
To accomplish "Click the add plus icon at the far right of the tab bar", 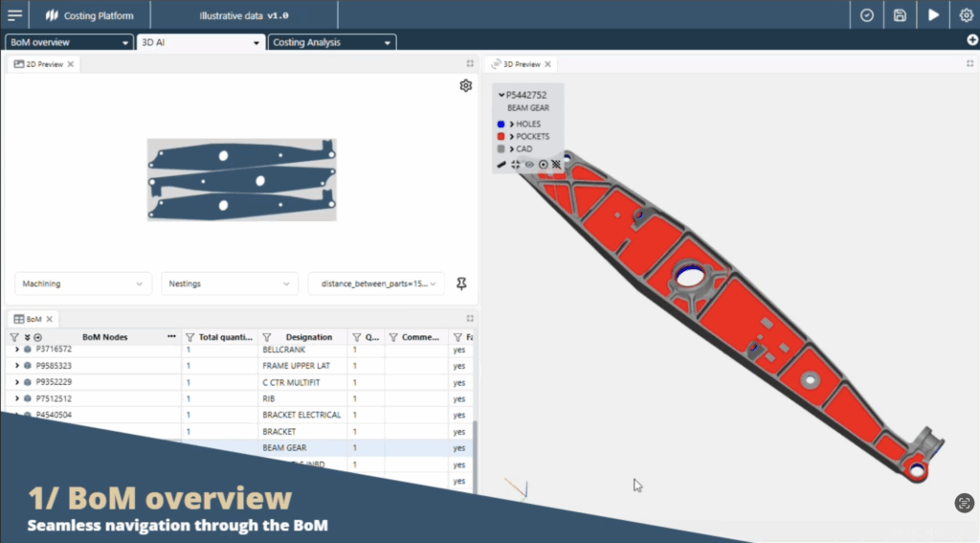I will [x=970, y=41].
